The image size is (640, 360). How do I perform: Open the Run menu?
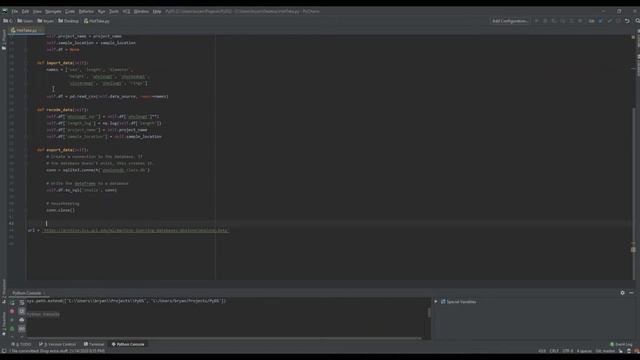point(101,11)
